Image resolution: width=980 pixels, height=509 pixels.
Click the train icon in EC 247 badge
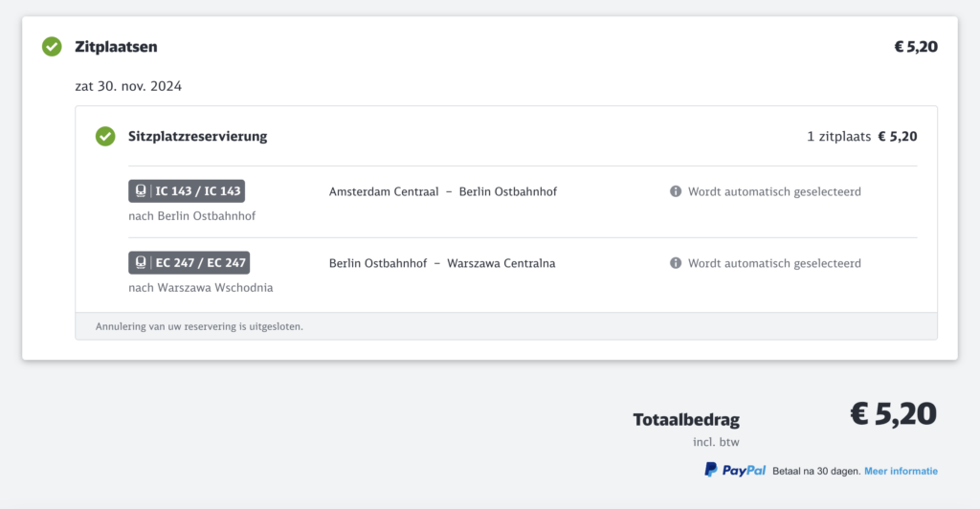click(142, 263)
